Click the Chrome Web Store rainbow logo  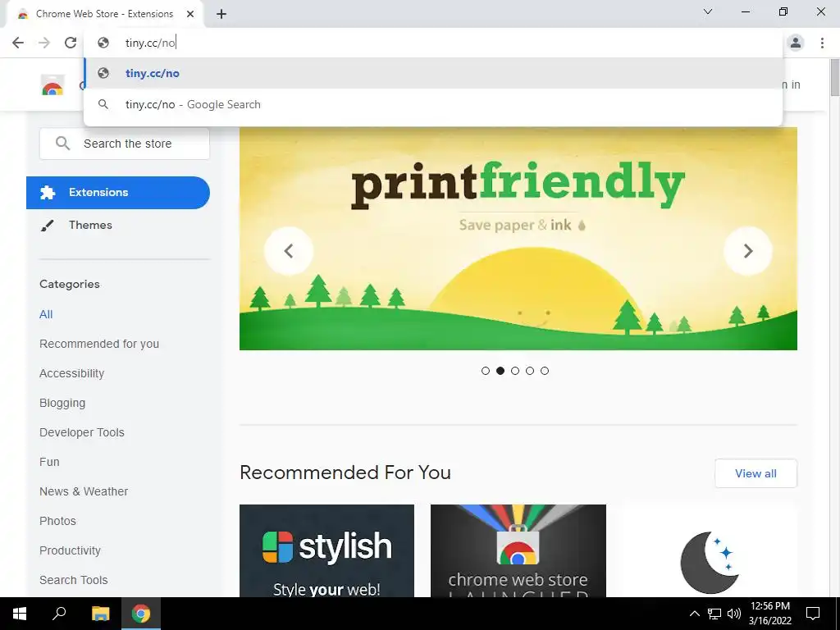pos(52,85)
